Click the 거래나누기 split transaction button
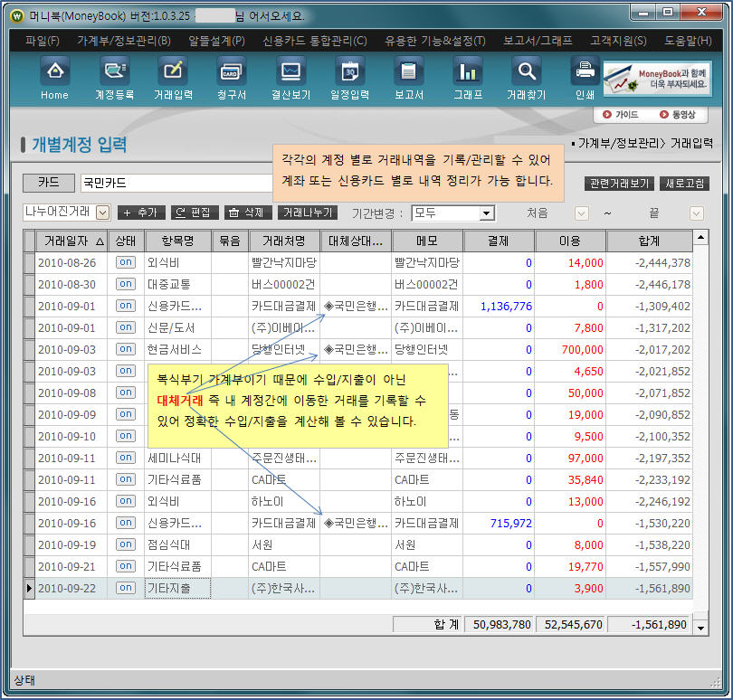 pos(308,213)
